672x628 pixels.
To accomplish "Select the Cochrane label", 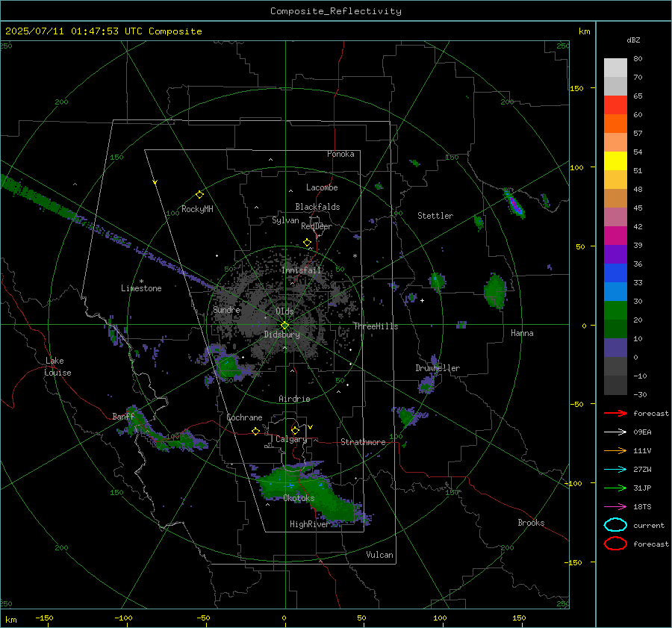I will click(244, 417).
